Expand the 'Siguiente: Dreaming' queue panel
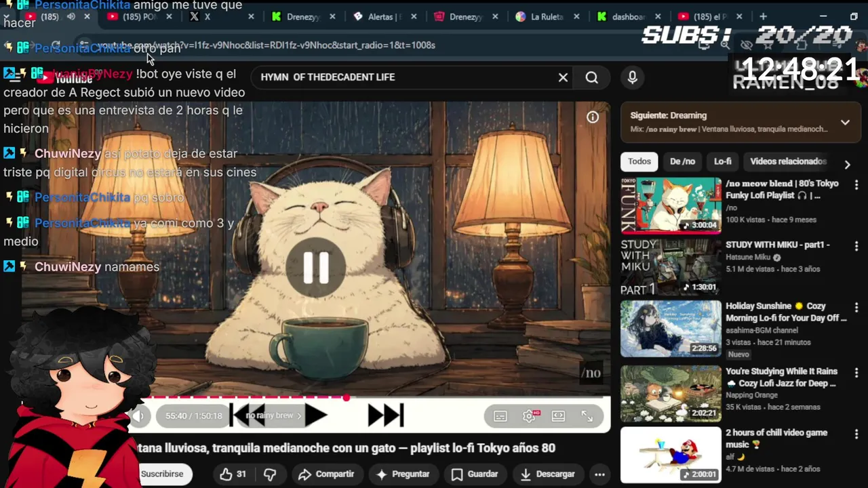 tap(845, 122)
